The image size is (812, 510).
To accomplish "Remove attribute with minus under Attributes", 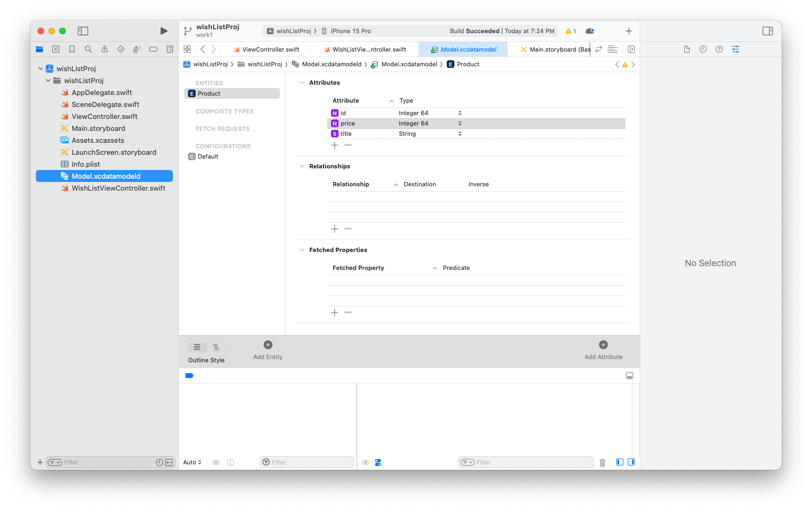I will pos(348,145).
